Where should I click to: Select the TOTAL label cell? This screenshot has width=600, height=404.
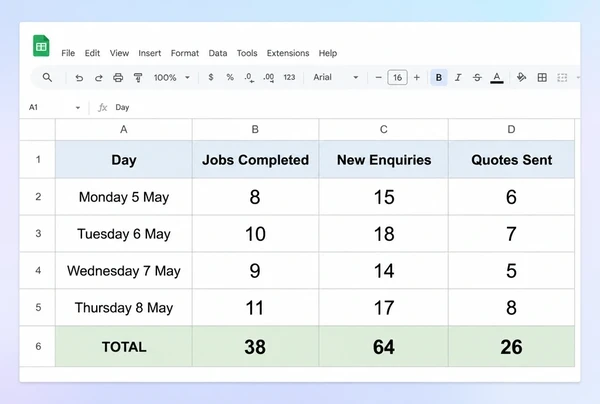[x=124, y=347]
